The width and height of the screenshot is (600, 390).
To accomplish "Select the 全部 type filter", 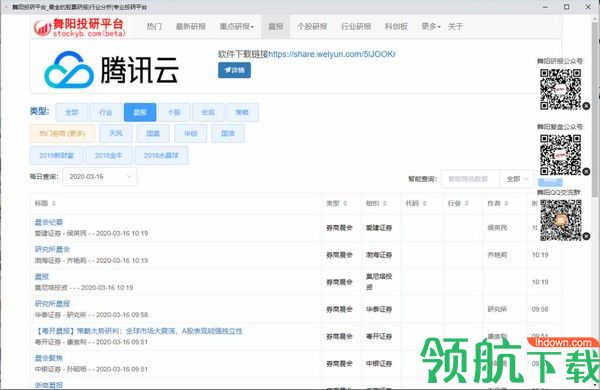I will [x=72, y=112].
